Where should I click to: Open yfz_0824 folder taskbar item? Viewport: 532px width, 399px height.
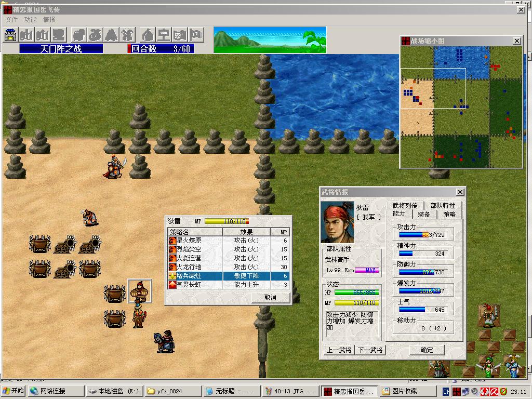coord(173,391)
